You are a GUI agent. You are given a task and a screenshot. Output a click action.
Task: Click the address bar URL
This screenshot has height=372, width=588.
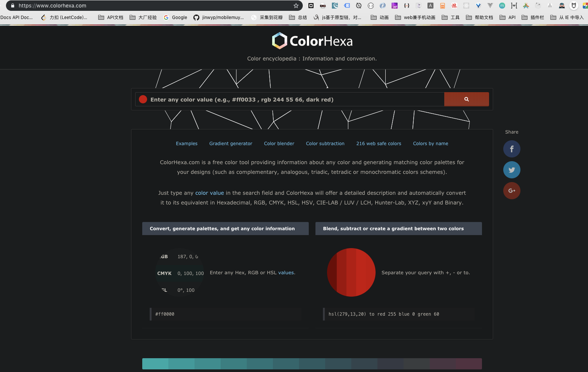coord(52,6)
